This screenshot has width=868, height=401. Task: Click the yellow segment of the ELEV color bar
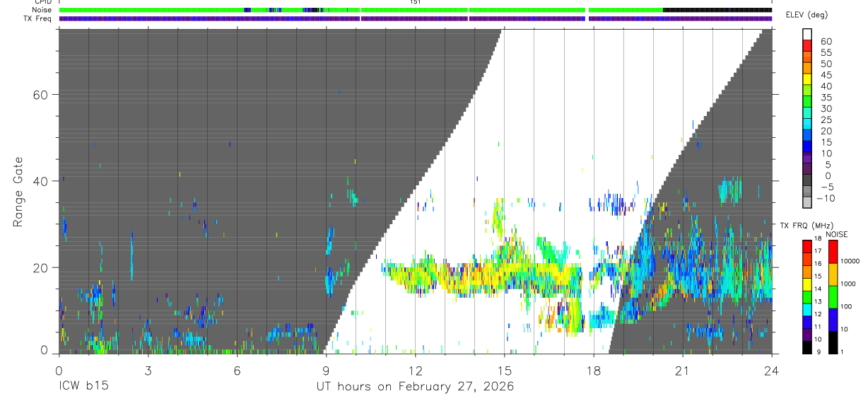[807, 79]
